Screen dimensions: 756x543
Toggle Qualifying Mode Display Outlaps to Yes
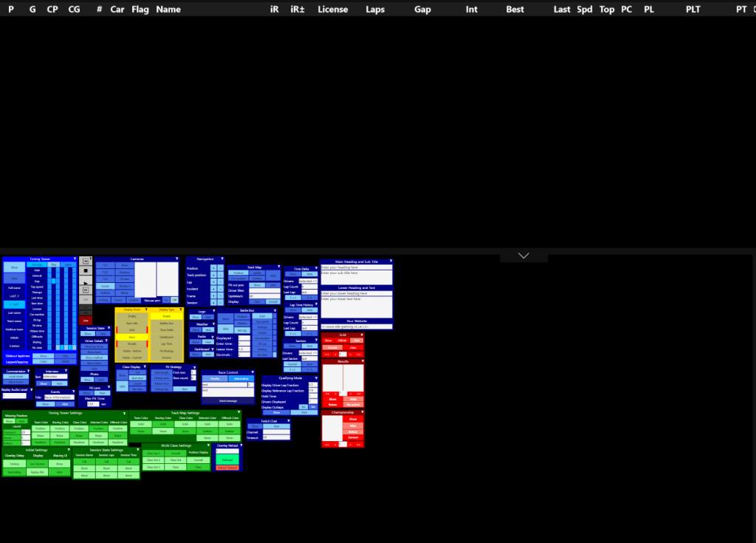tap(303, 407)
